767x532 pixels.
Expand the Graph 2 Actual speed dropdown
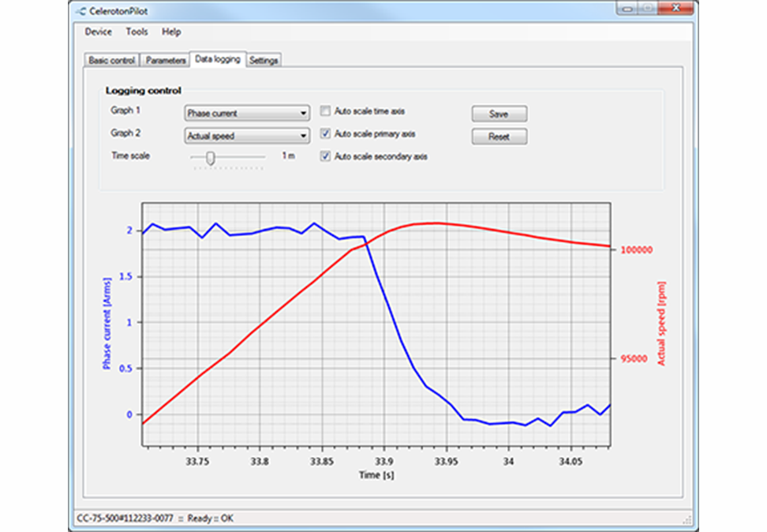pos(246,136)
